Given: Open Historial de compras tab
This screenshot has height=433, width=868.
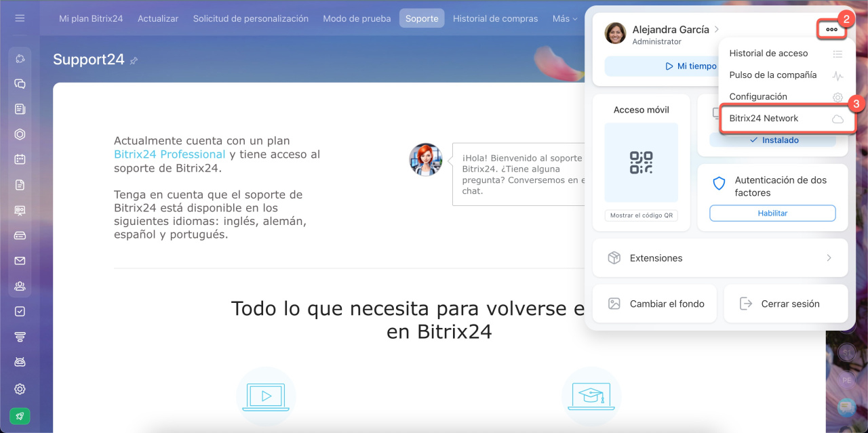Looking at the screenshot, I should (x=496, y=18).
